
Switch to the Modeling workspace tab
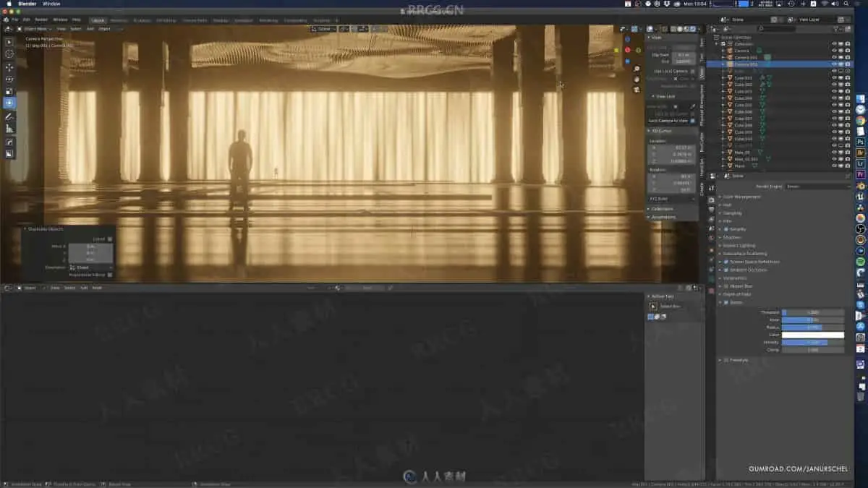click(x=119, y=20)
